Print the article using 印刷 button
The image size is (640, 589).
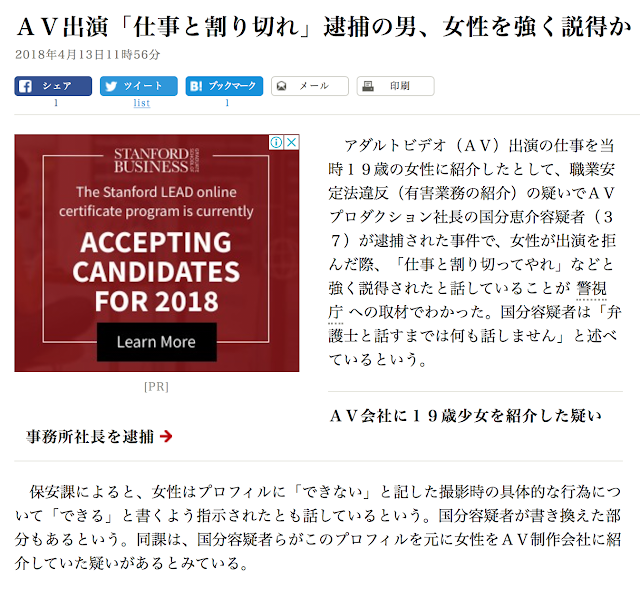click(396, 86)
